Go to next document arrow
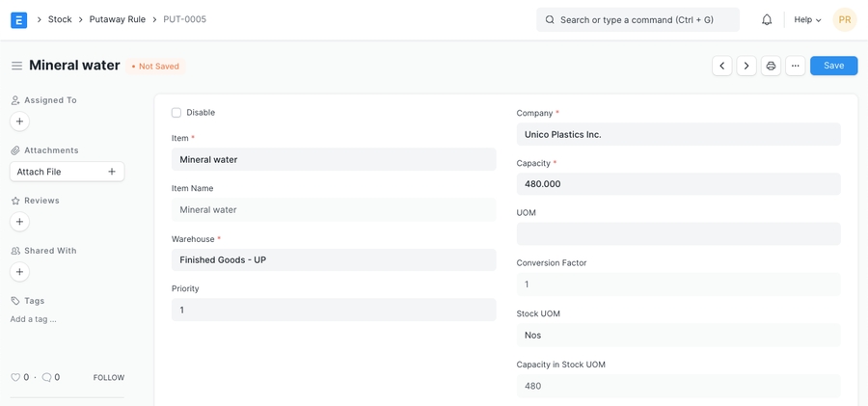Viewport: 868px width, 406px height. 746,66
